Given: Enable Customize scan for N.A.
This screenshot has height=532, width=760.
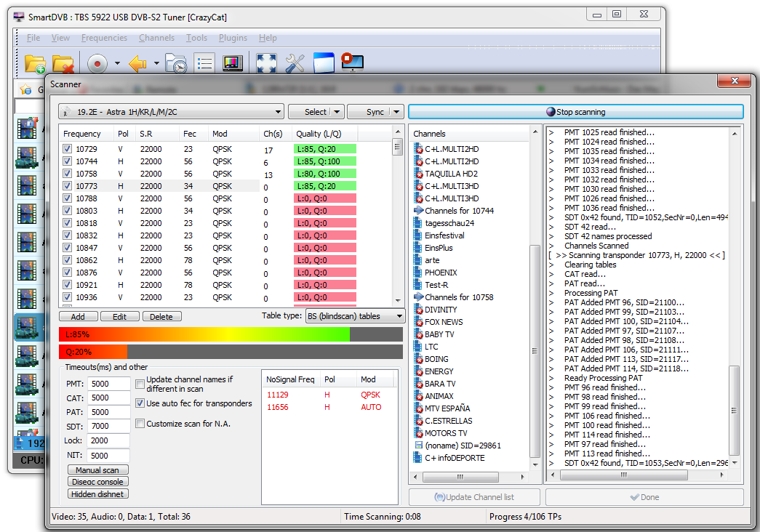Looking at the screenshot, I should click(x=140, y=424).
